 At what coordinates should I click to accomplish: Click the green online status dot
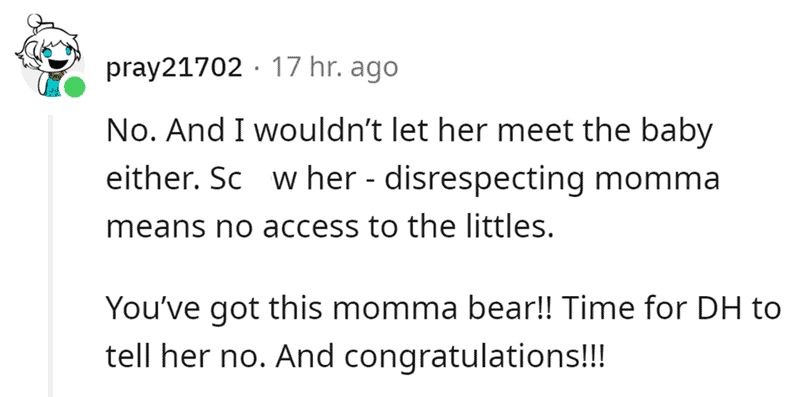(x=74, y=87)
